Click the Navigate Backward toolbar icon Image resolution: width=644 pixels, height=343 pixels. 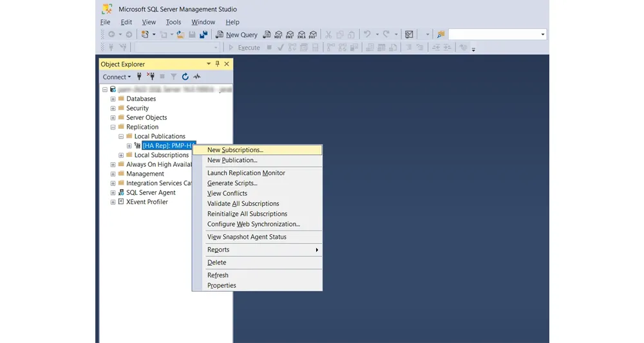pyautogui.click(x=111, y=35)
